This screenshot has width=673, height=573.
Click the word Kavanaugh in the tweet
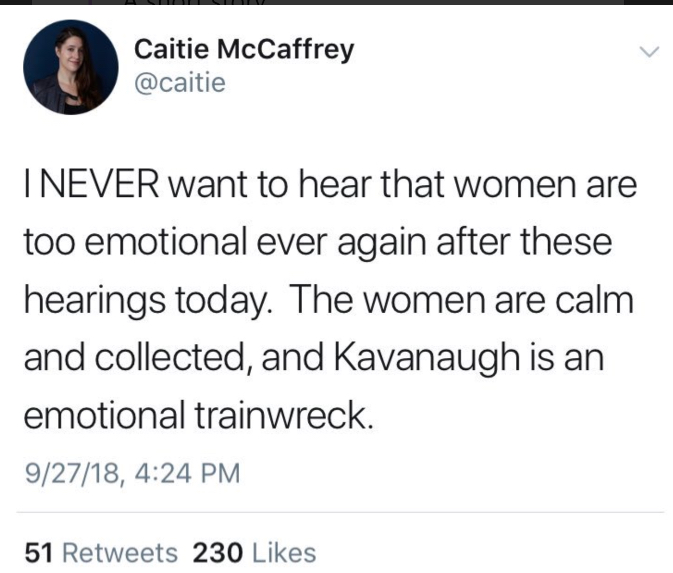pos(486,358)
